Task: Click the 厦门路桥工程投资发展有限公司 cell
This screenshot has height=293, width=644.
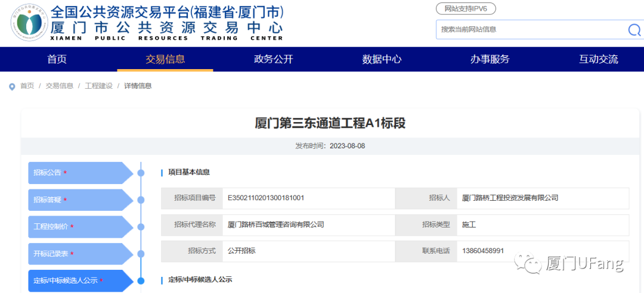Action: tap(543, 198)
